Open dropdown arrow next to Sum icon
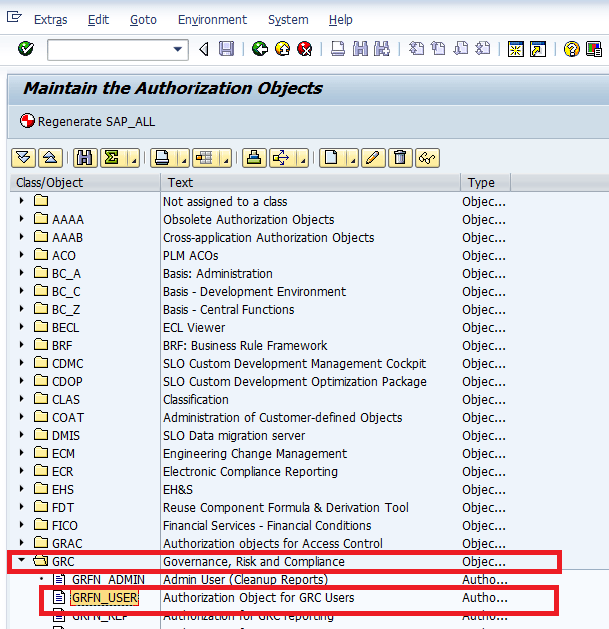The image size is (609, 629). click(134, 158)
